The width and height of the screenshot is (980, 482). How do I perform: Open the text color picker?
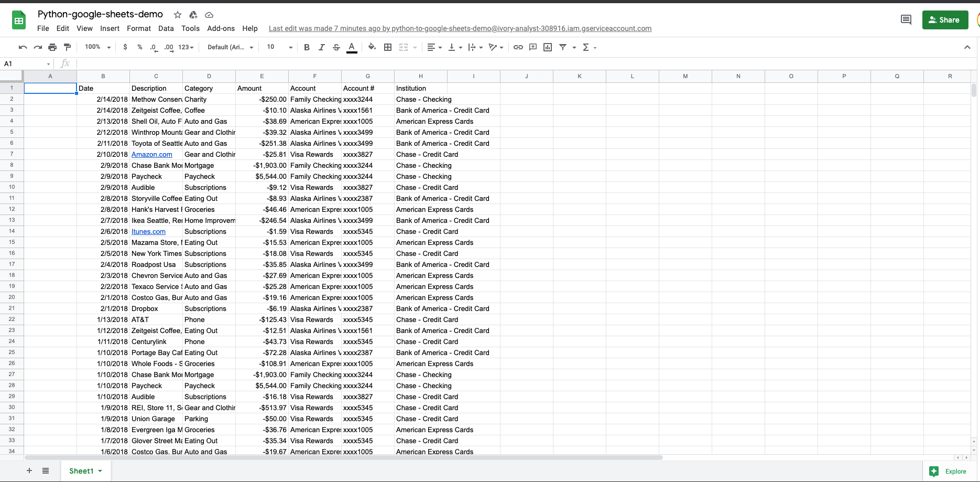point(352,47)
